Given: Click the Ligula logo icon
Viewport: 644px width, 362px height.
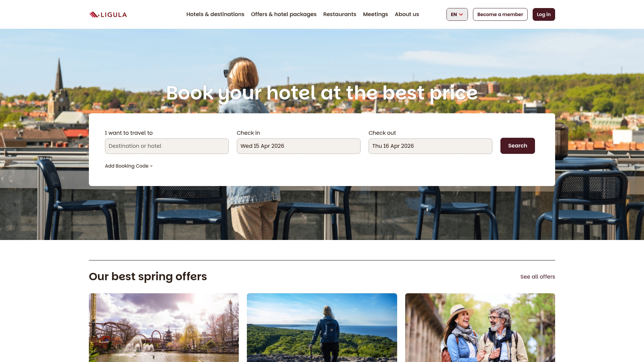Looking at the screenshot, I should click(94, 14).
